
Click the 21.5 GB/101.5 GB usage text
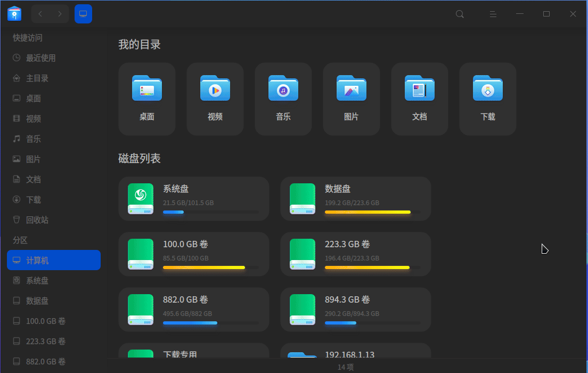coord(188,202)
